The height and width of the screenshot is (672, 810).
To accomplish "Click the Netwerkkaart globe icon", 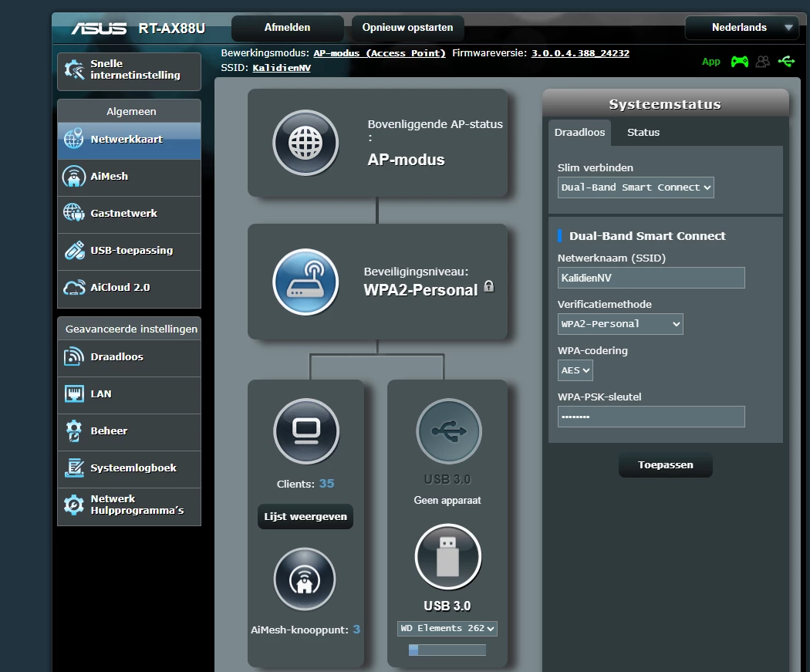I will (x=74, y=139).
